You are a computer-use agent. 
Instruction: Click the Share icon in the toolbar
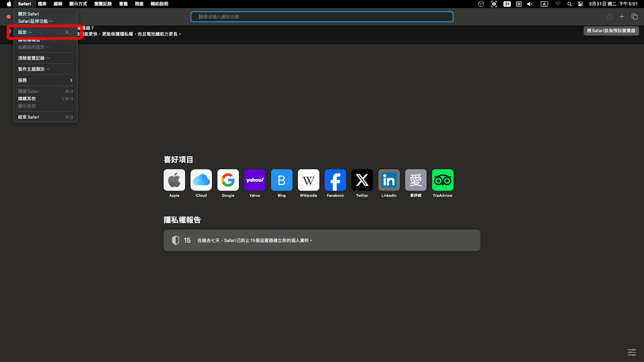pyautogui.click(x=609, y=16)
